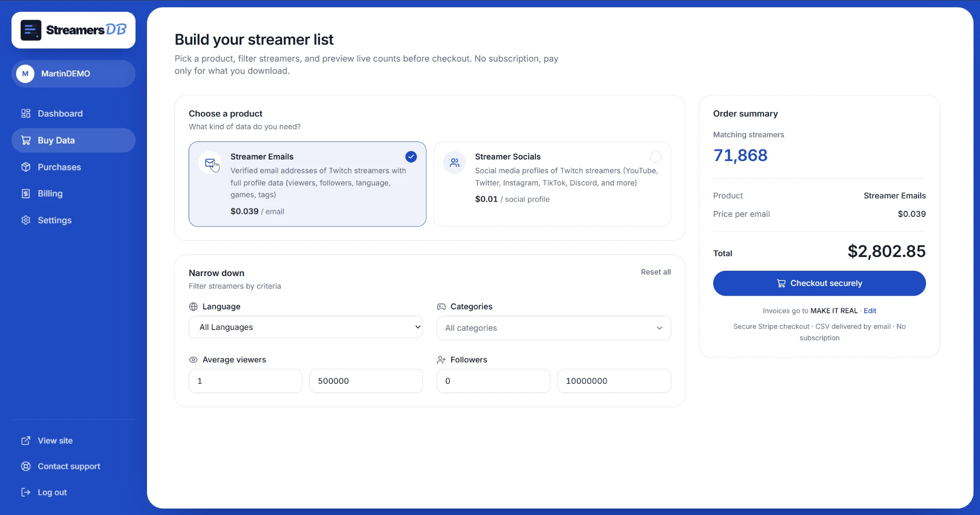Click the Edit invoice recipient link
This screenshot has width=980, height=515.
[x=870, y=311]
